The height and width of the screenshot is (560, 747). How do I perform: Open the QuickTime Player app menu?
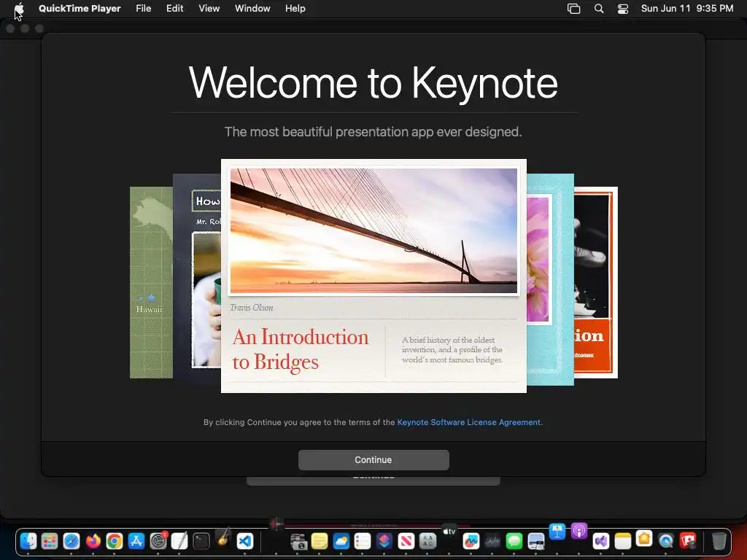(x=80, y=9)
